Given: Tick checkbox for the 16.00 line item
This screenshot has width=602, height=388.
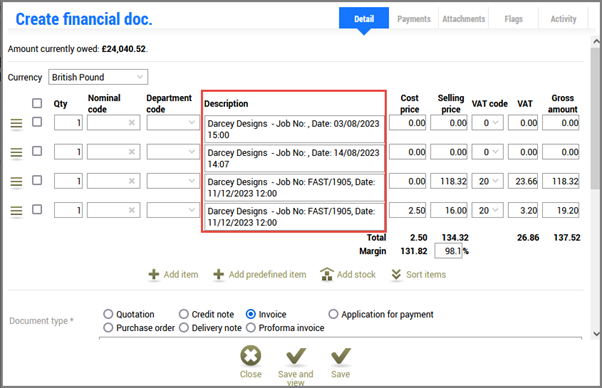Looking at the screenshot, I should (37, 210).
